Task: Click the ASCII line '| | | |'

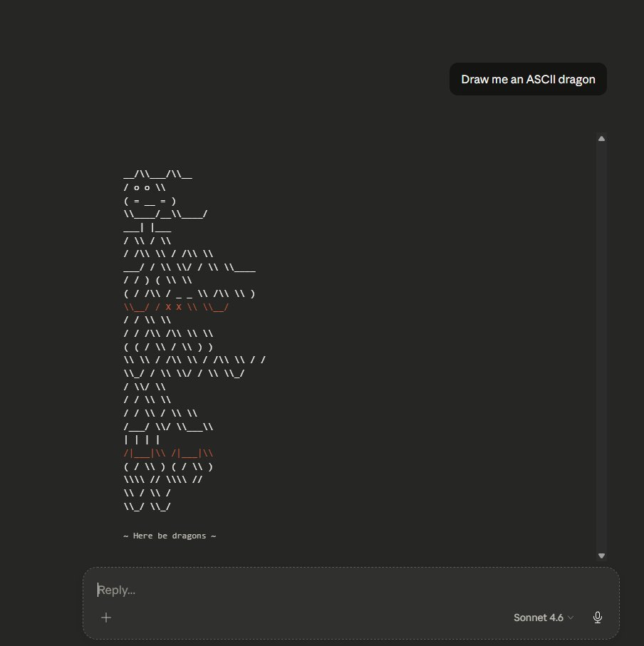Action: click(142, 440)
